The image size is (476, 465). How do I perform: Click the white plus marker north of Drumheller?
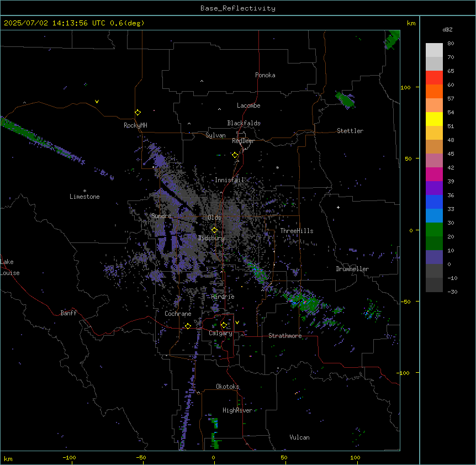pyautogui.click(x=338, y=207)
